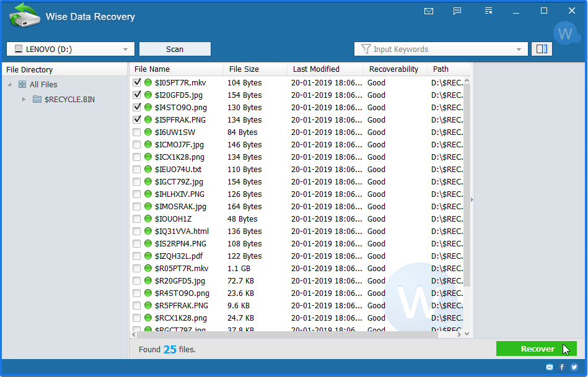Viewport: 588px width, 377px height.
Task: Uncheck the $I05PT7R.mkv checkbox
Action: (137, 82)
